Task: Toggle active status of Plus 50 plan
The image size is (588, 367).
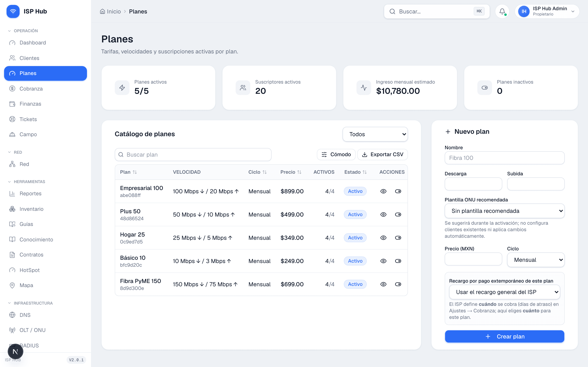Action: tap(398, 214)
